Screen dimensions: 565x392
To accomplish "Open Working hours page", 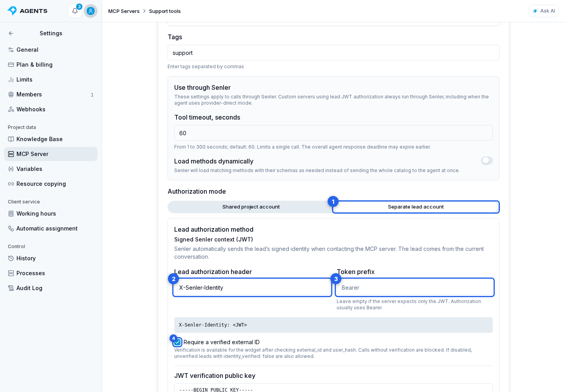I will pyautogui.click(x=51, y=214).
